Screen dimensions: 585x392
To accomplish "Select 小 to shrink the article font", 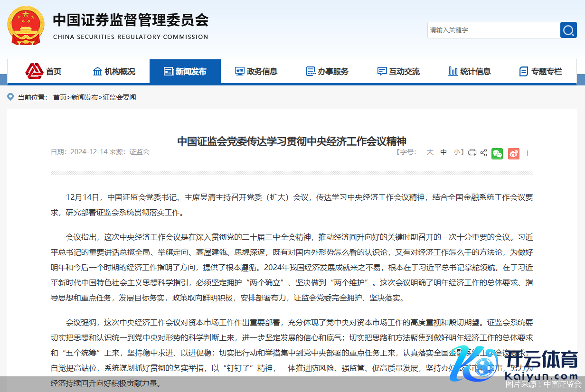I will [x=456, y=152].
